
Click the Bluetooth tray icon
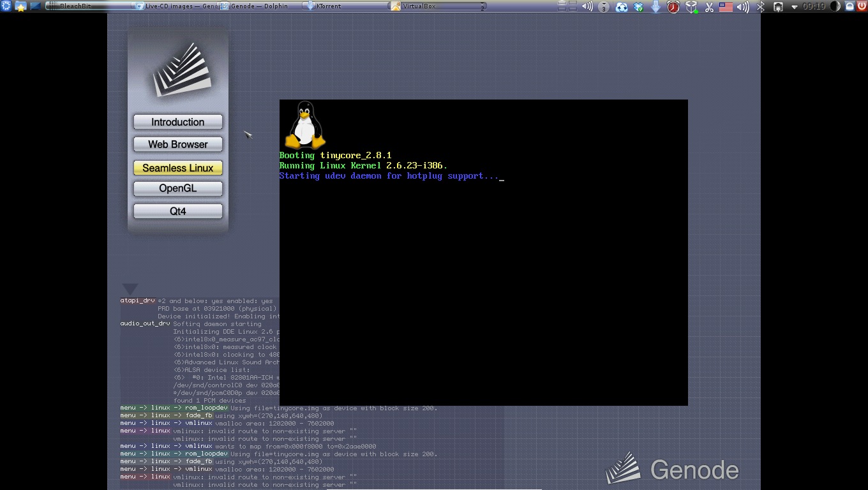coord(761,7)
